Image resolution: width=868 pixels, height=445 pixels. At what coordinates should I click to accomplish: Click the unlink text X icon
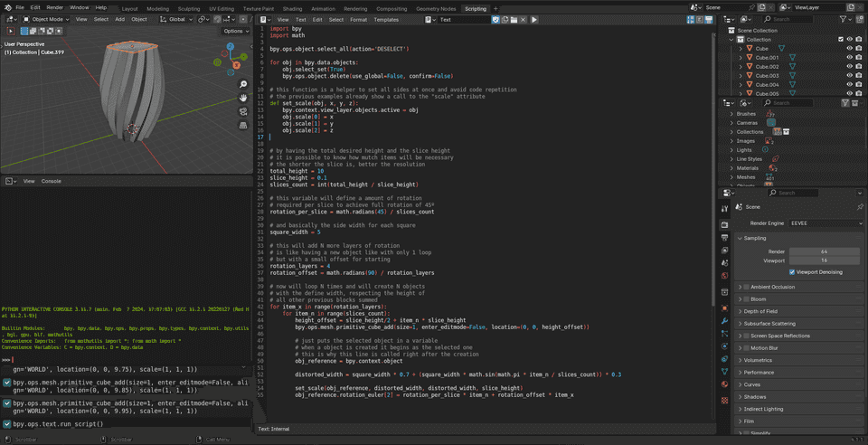point(524,19)
